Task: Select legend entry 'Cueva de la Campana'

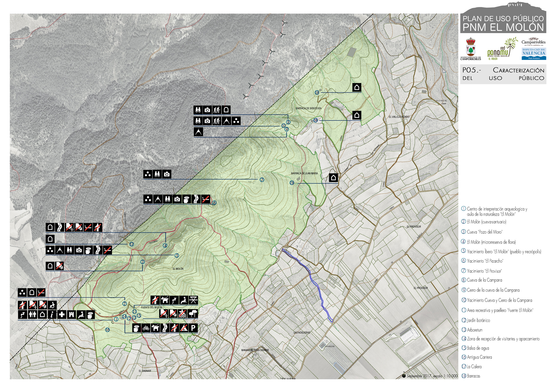Action: click(482, 280)
